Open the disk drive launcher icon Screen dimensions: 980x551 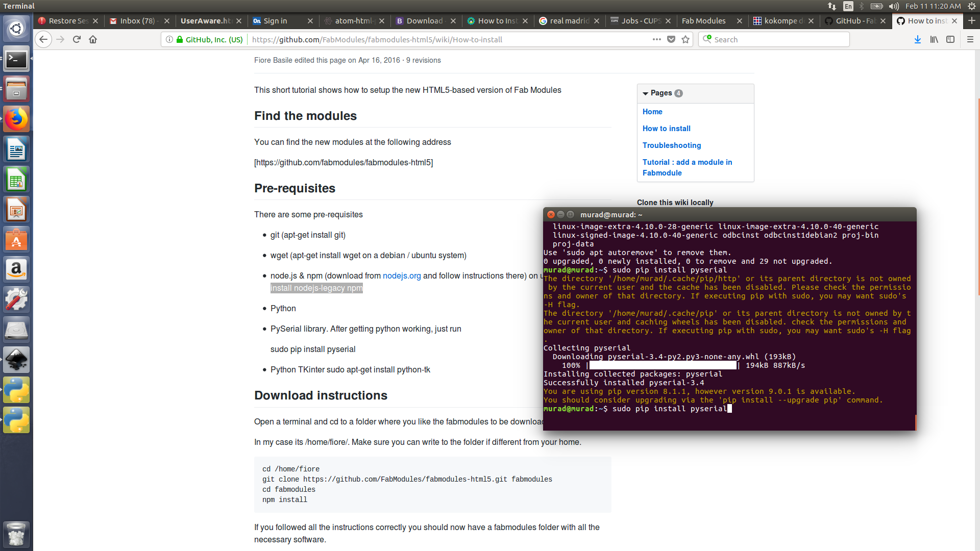tap(16, 330)
